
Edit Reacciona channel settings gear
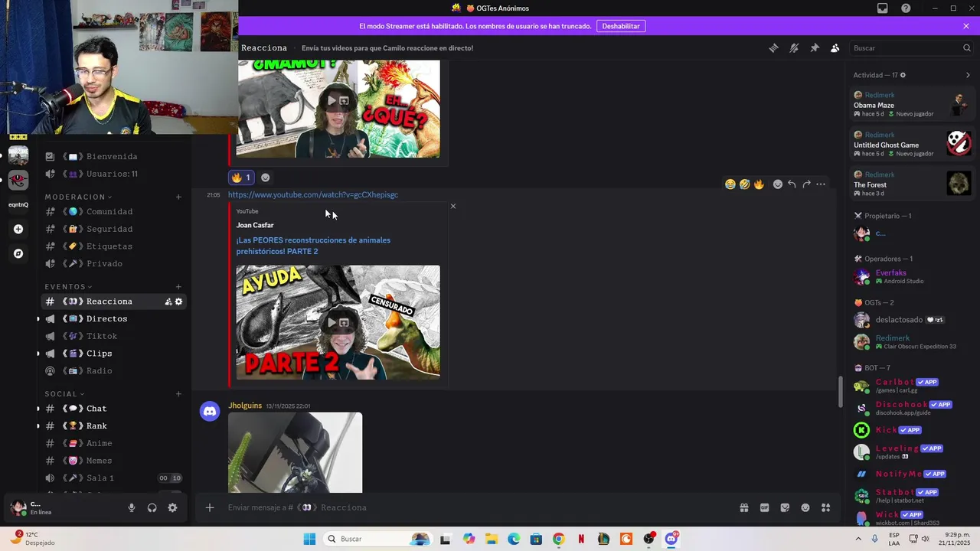pos(179,302)
